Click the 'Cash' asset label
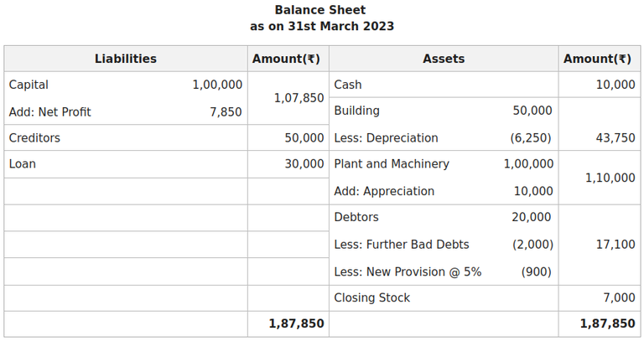Image resolution: width=644 pixels, height=341 pixels. [x=348, y=85]
